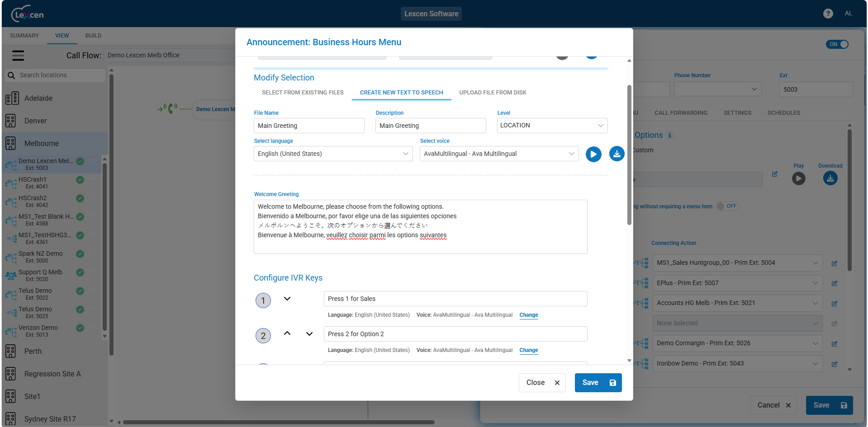868x427 pixels.
Task: Click the IVR key 1 circle
Action: pyautogui.click(x=263, y=300)
